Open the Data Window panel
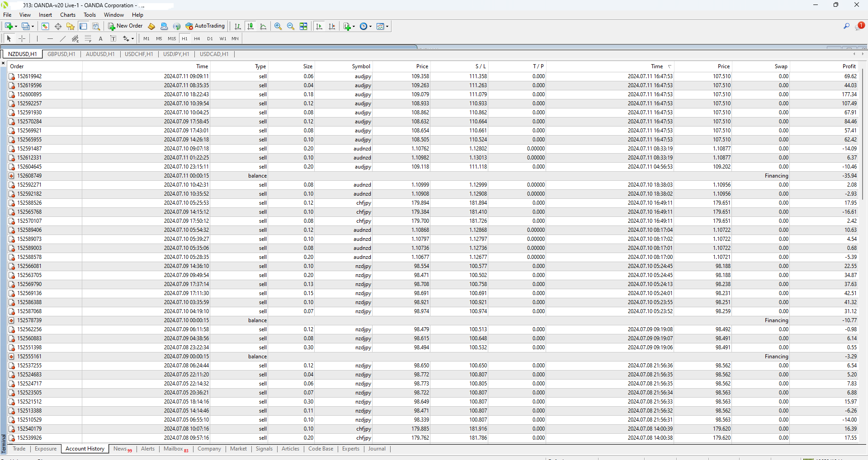Screen dimensions: 868x460 [58, 26]
